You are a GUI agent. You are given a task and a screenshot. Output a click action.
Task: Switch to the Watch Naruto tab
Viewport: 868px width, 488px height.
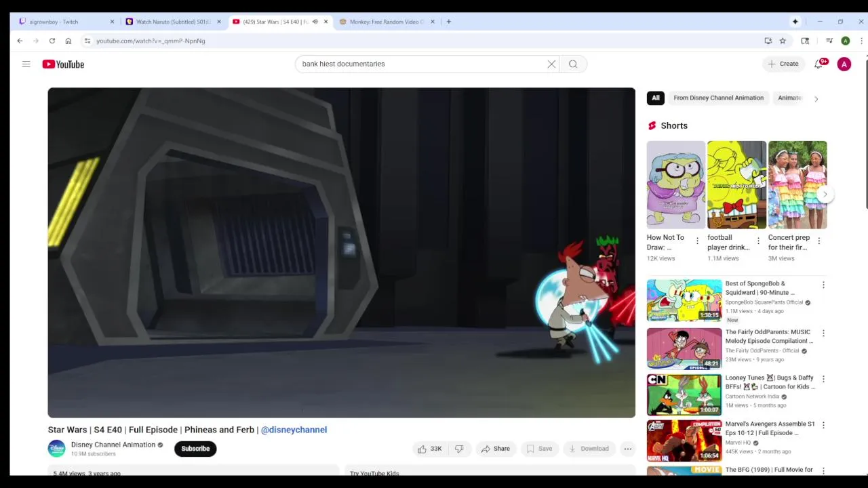[173, 22]
